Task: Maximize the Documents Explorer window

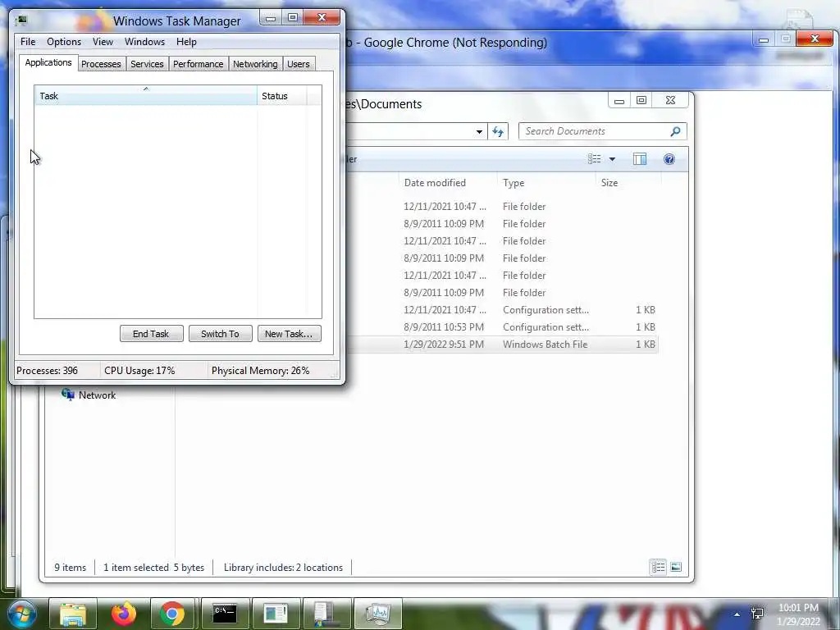Action: pos(641,100)
